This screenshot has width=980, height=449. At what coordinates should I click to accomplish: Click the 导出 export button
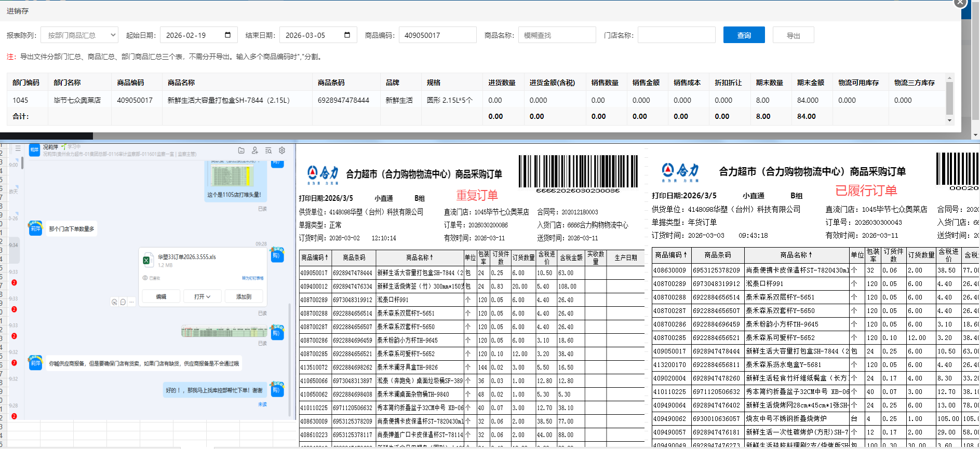click(x=793, y=35)
